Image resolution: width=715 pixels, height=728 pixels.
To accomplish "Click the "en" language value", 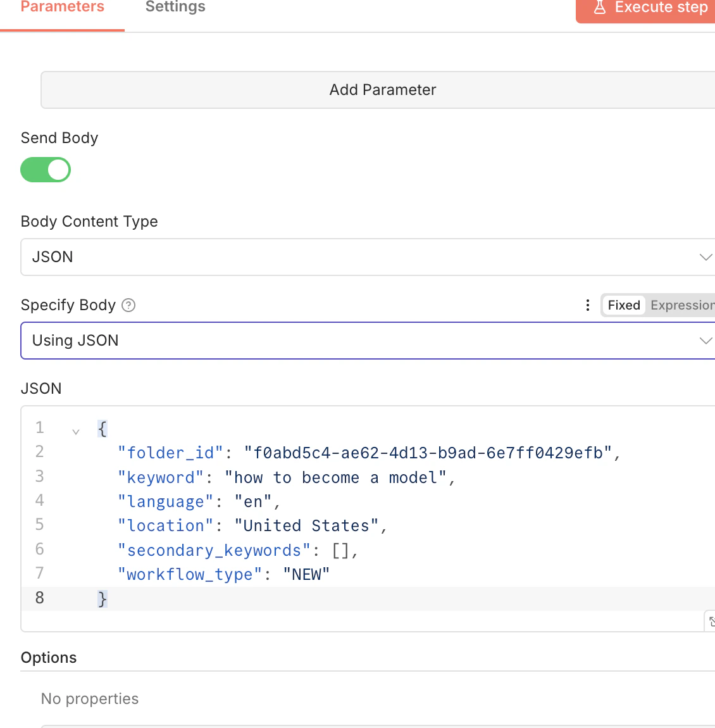I will pyautogui.click(x=253, y=501).
